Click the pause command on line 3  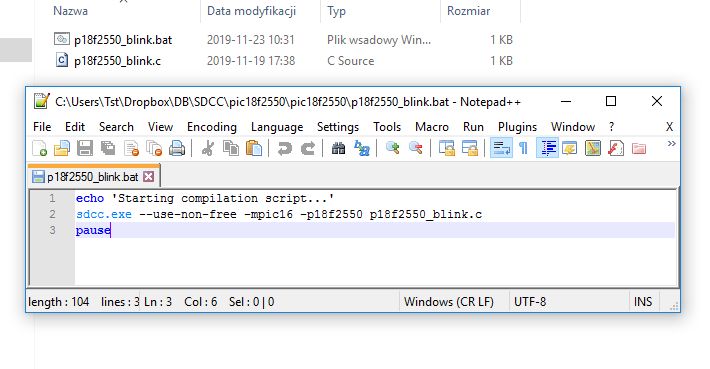pos(93,230)
